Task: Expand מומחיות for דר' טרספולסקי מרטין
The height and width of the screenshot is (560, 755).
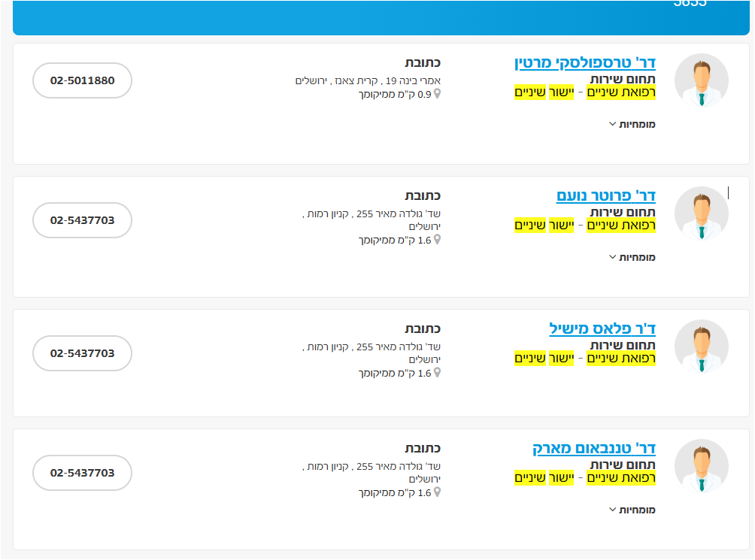Action: 632,124
